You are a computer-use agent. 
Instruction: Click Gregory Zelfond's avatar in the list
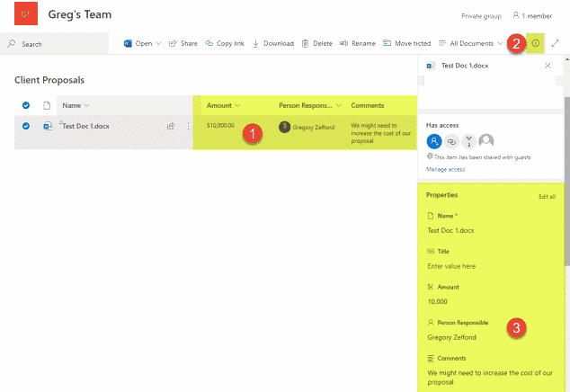(284, 127)
